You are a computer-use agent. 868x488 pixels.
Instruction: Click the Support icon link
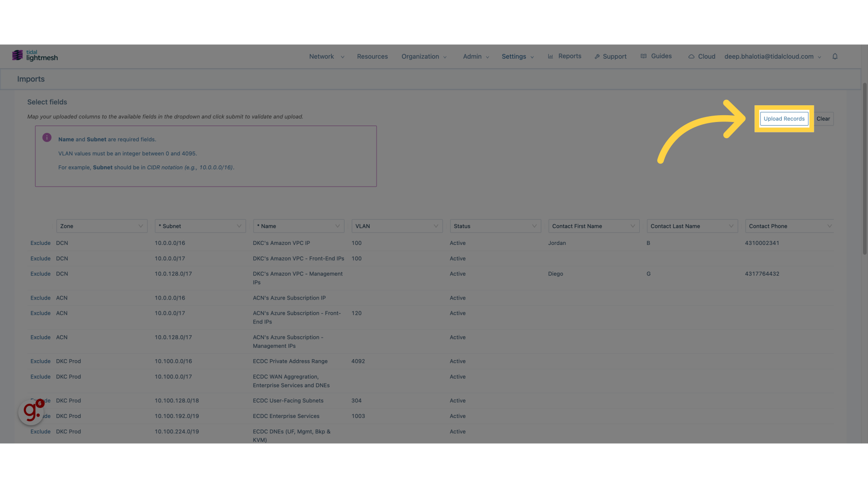click(610, 56)
